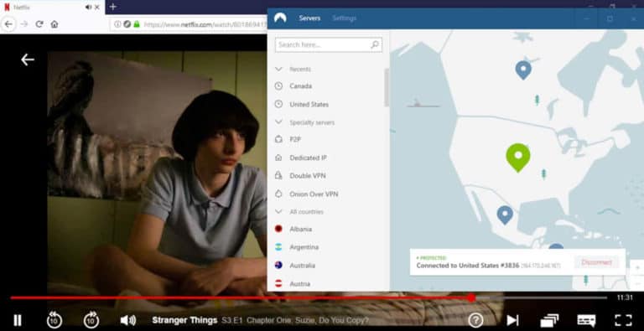Click the Disconnect VPN button
The width and height of the screenshot is (644, 331).
click(596, 262)
